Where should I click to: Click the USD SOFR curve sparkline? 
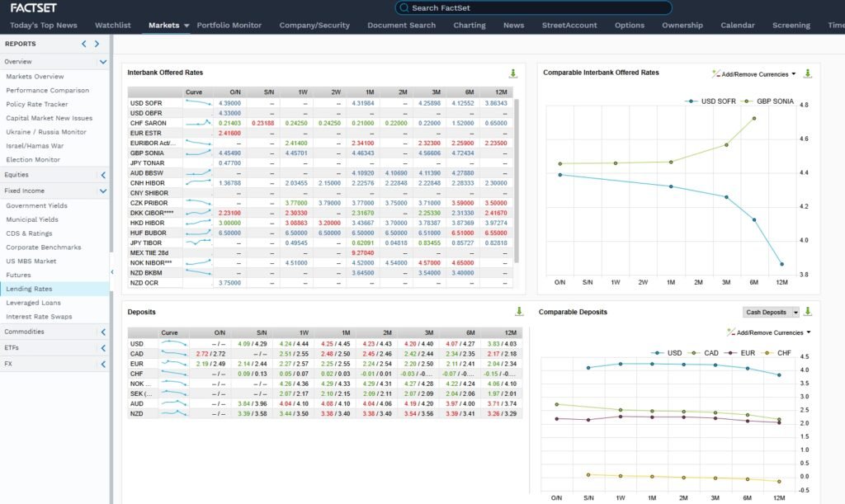pyautogui.click(x=197, y=103)
